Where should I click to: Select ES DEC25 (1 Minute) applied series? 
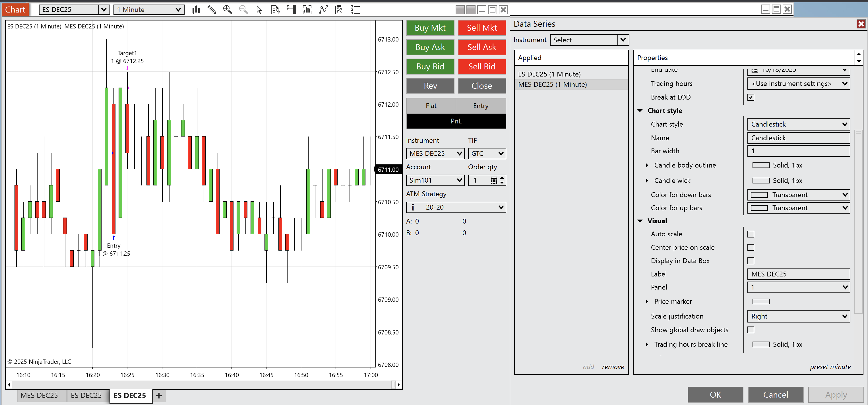[549, 74]
